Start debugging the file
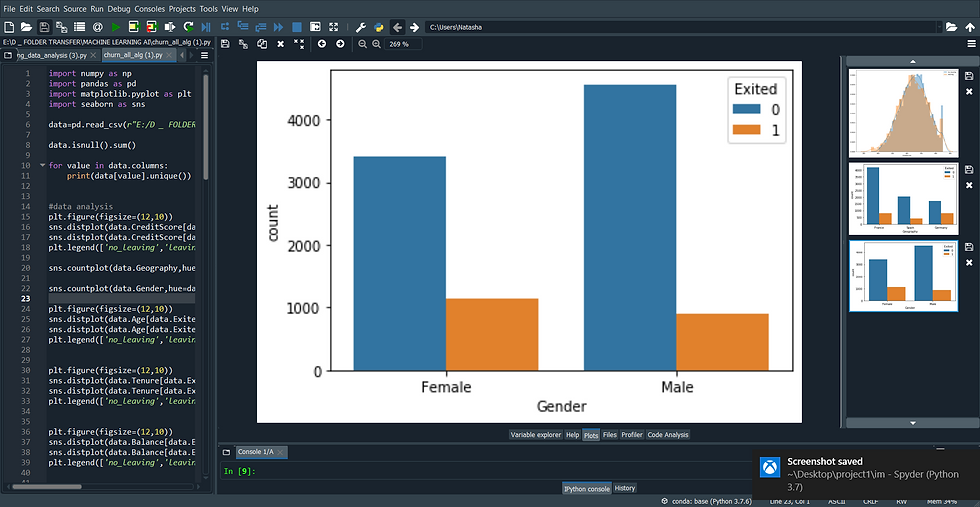The height and width of the screenshot is (507, 980). [206, 27]
